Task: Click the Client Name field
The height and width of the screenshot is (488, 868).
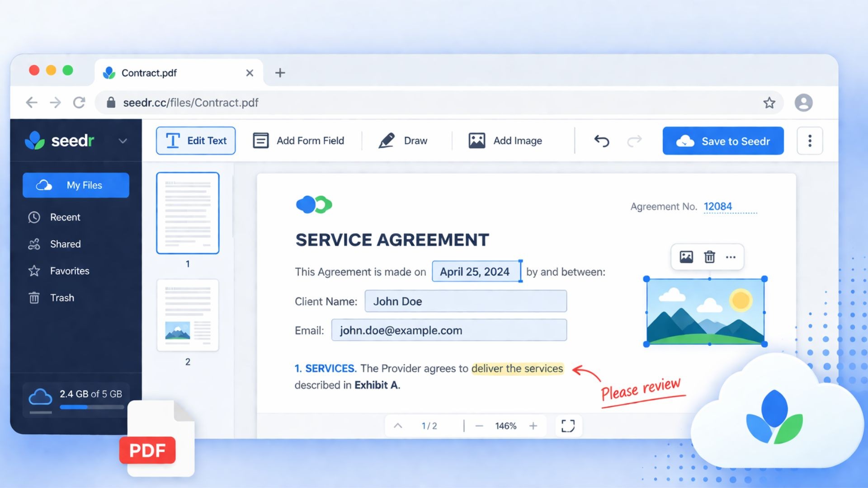Action: (x=465, y=301)
